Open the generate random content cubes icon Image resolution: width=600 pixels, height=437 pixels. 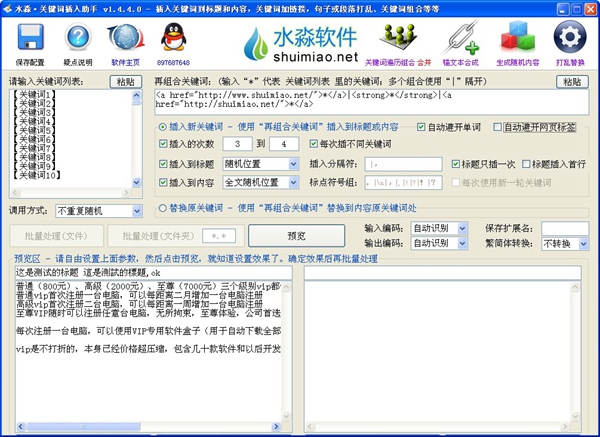tap(518, 37)
